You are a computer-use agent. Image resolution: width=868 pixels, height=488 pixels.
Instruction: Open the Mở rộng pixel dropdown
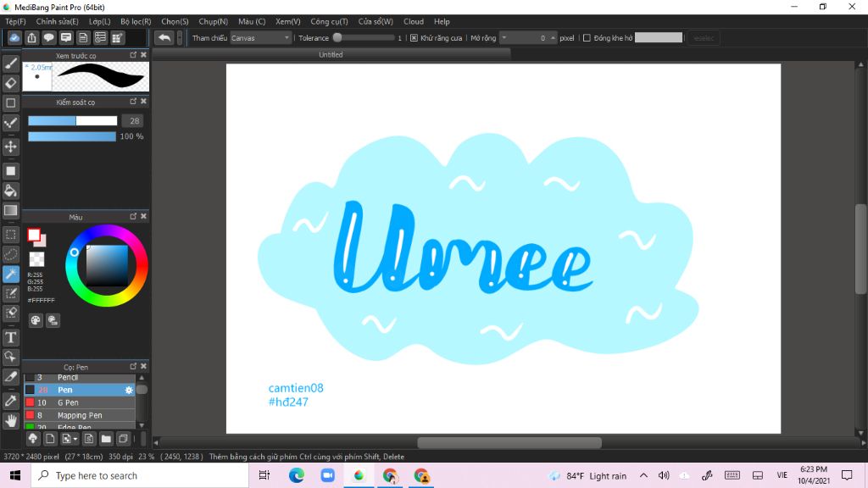pos(528,37)
